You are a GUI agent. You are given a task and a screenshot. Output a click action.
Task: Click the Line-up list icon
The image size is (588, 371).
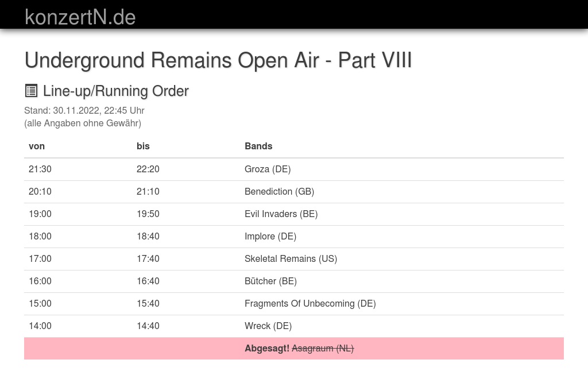pos(31,91)
